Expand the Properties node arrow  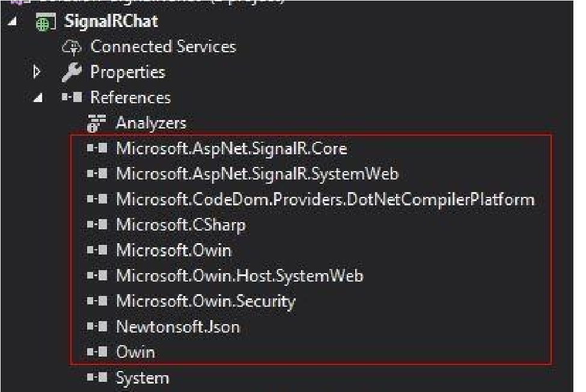point(37,71)
